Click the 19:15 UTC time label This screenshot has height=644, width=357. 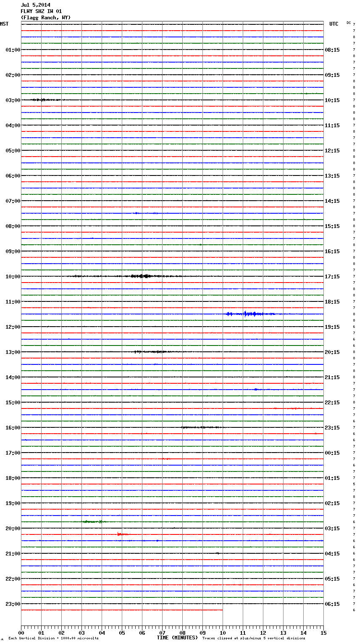point(332,327)
